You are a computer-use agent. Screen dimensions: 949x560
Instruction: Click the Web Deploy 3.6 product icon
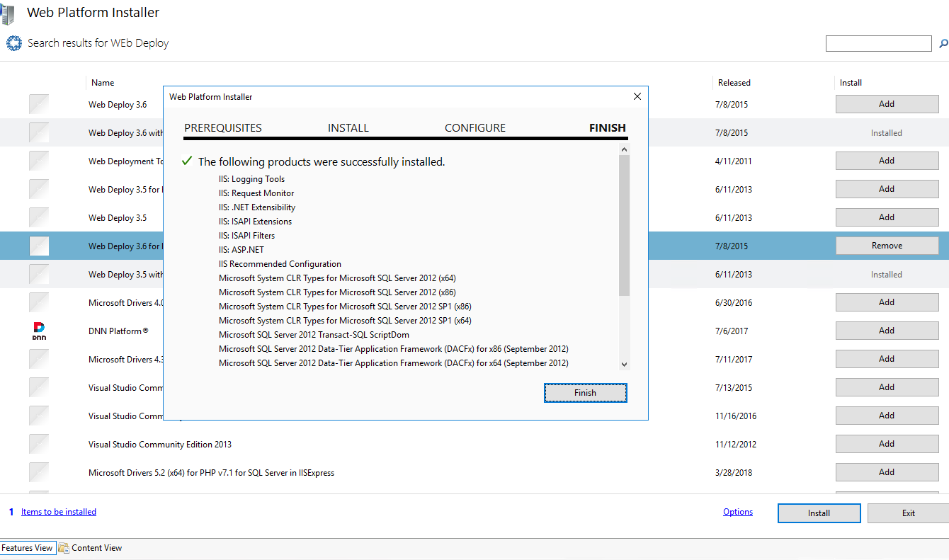point(39,104)
